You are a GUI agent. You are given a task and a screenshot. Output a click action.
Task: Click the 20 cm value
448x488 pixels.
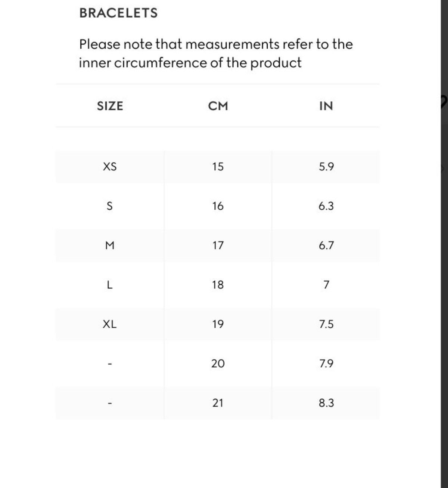click(x=218, y=364)
